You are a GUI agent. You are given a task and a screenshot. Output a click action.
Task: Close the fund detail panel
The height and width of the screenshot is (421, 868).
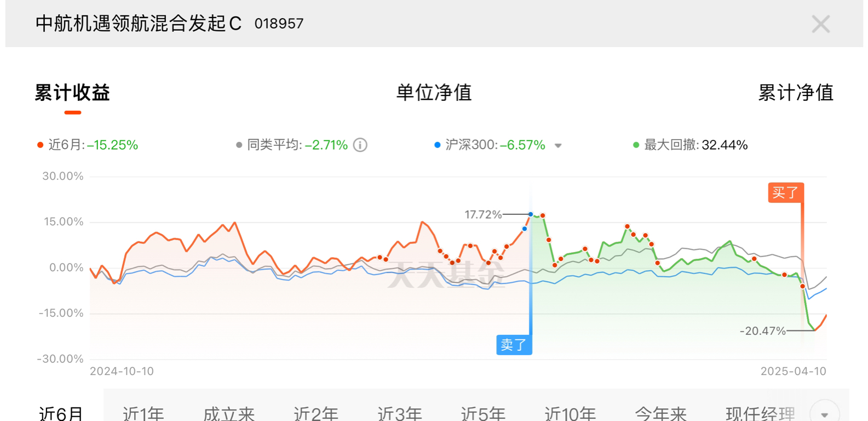pyautogui.click(x=820, y=24)
